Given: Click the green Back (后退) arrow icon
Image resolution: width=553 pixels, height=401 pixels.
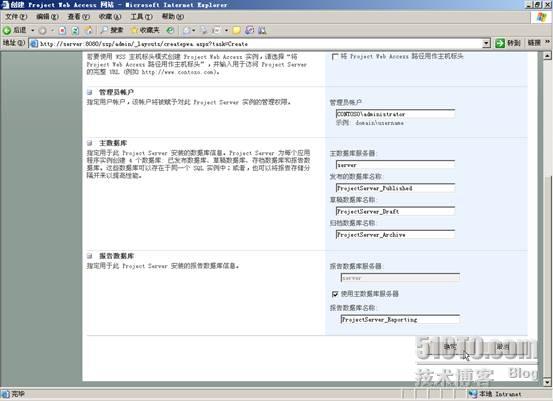Looking at the screenshot, I should [x=7, y=30].
